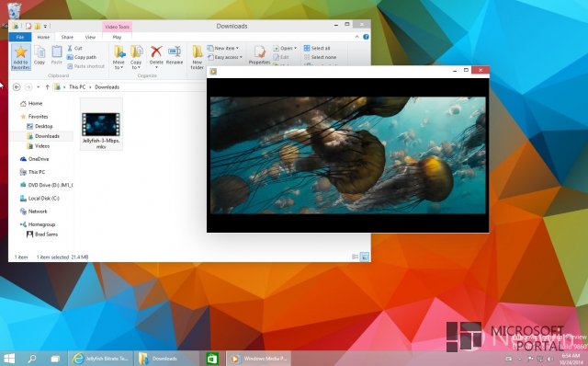Switch to the View ribbon tab
Screen dimensions: 588x366
[90, 37]
